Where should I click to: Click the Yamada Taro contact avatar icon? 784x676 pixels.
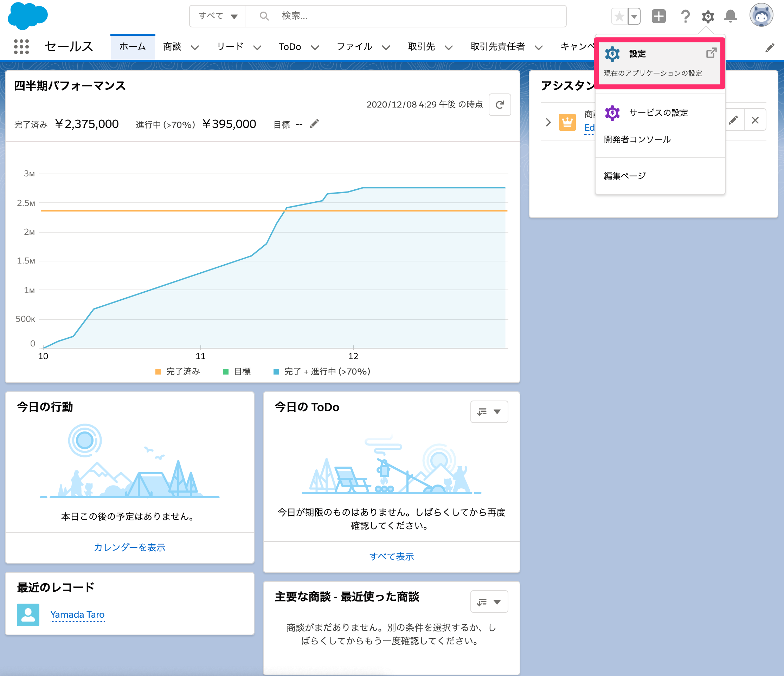pos(28,615)
